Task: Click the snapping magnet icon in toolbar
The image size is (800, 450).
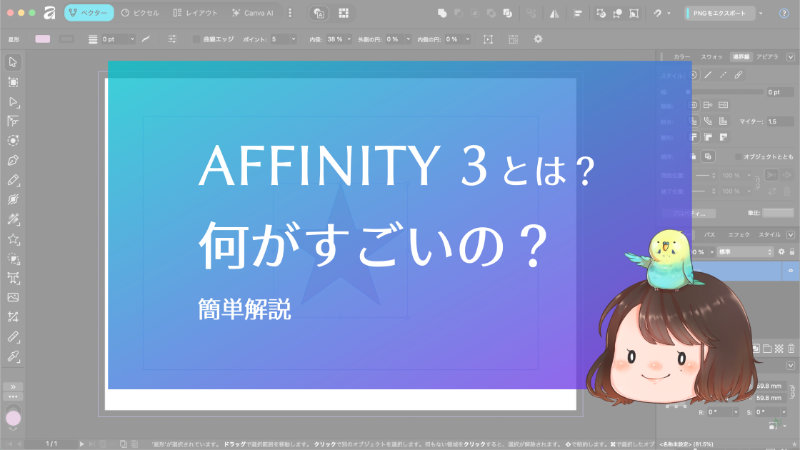Action: (x=659, y=13)
